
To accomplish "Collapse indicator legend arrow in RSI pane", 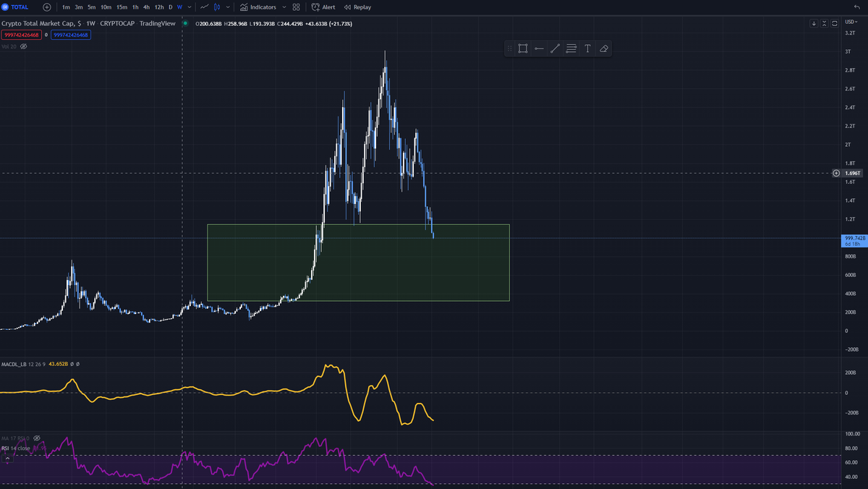I will 7,459.
